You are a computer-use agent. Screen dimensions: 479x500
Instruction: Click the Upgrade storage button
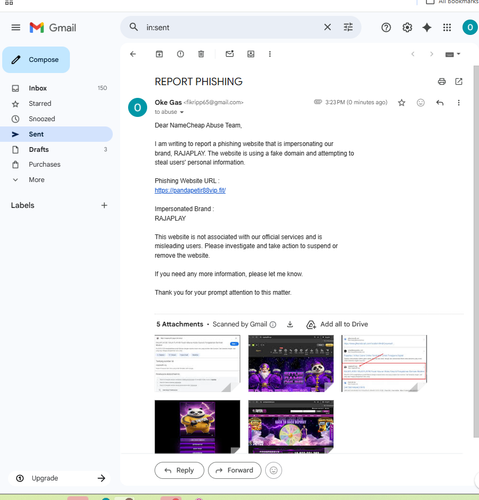(x=59, y=478)
